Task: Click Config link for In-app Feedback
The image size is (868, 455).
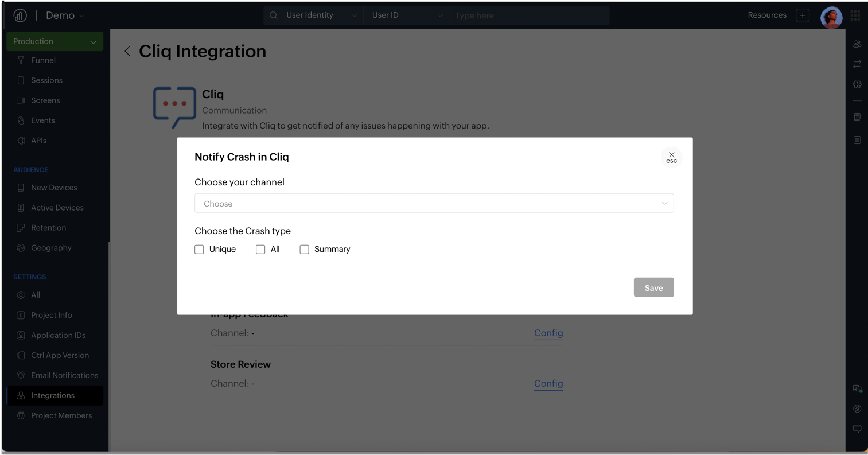Action: [x=548, y=333]
